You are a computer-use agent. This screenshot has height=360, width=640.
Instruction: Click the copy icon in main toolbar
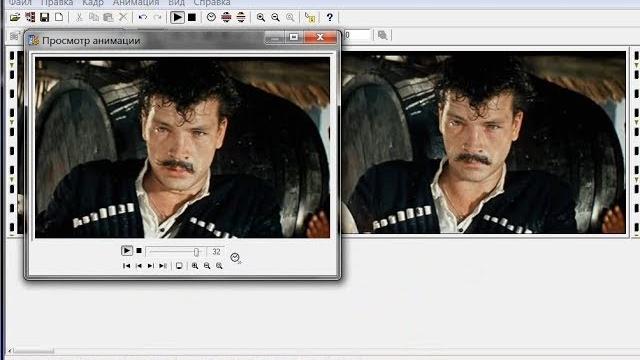pyautogui.click(x=94, y=17)
